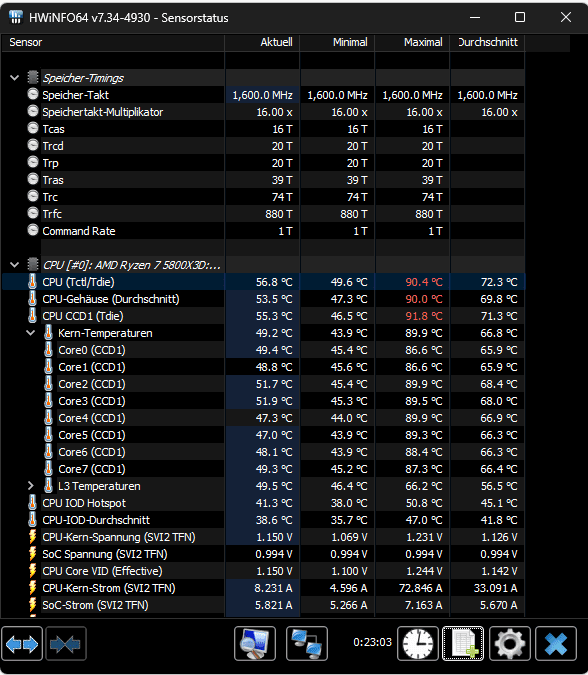
Task: Click the expand columns arrows button
Action: pos(22,644)
